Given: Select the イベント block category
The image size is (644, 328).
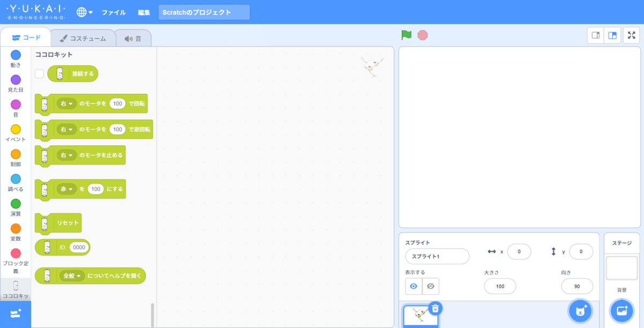Looking at the screenshot, I should (16, 134).
